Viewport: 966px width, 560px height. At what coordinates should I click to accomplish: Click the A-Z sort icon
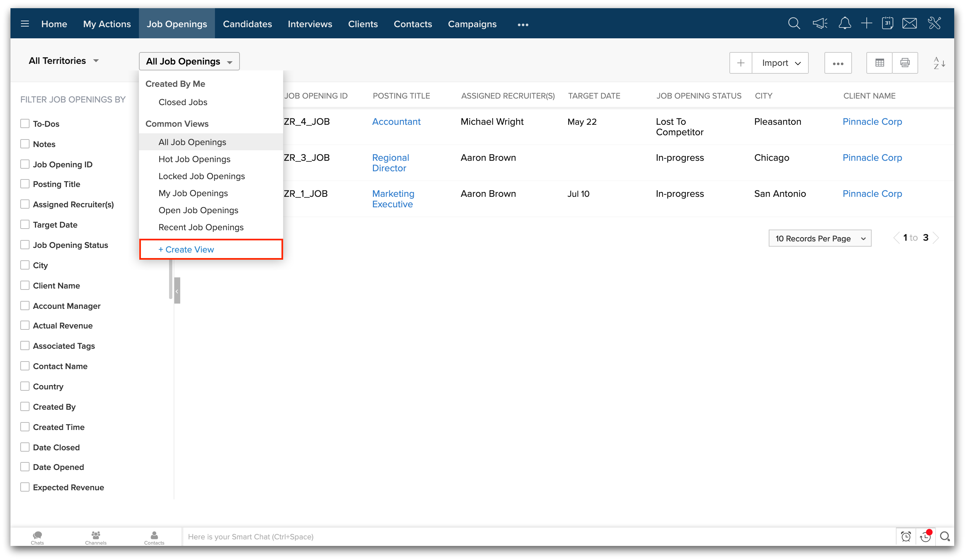click(x=939, y=63)
